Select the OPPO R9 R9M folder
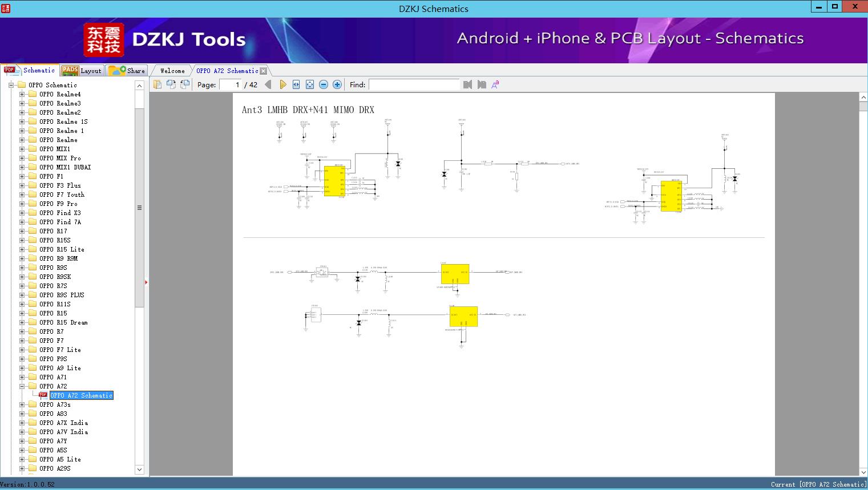This screenshot has height=490, width=868. point(58,258)
